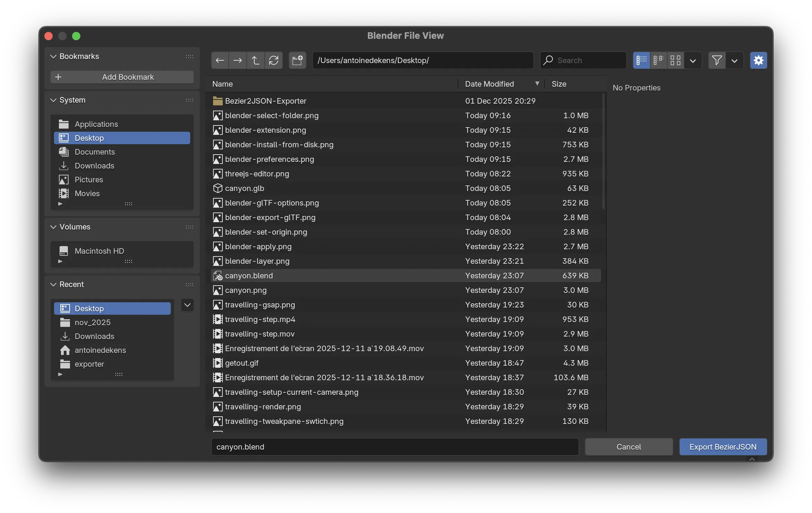Collapse the Bookmarks panel

[53, 56]
